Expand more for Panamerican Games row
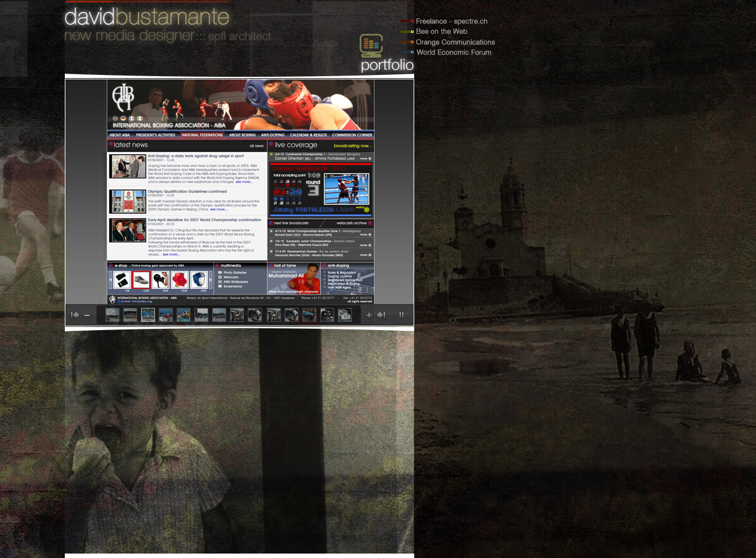 click(366, 255)
